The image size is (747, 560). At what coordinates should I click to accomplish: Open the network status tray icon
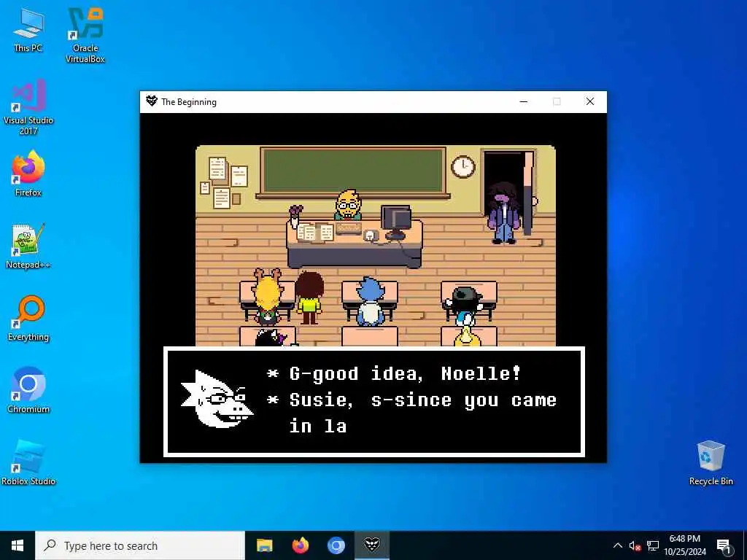[x=653, y=545]
